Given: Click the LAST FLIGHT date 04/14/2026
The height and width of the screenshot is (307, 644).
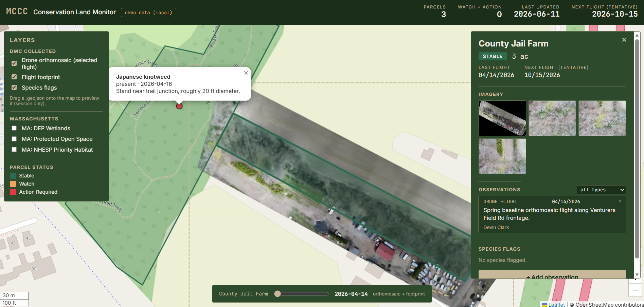Looking at the screenshot, I should pos(496,75).
